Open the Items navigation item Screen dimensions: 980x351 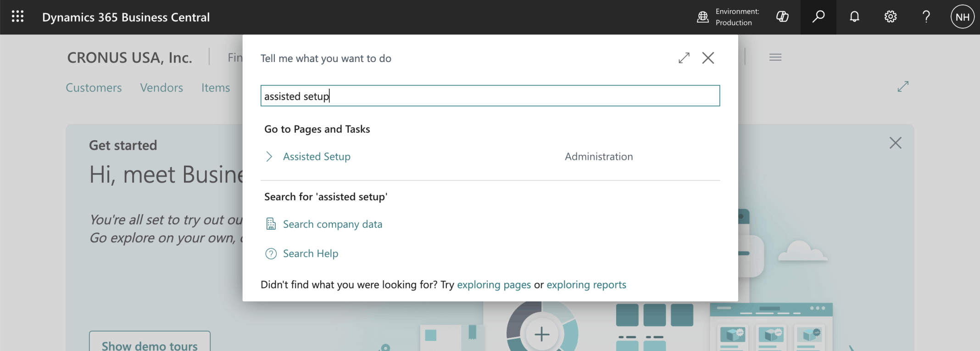click(216, 87)
